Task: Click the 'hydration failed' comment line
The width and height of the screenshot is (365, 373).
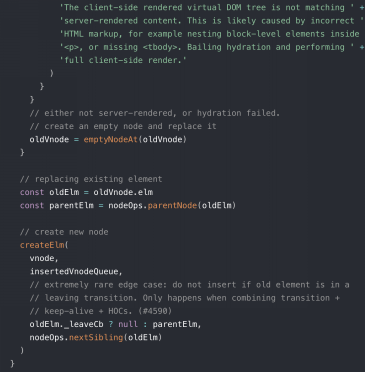Action: 155,113
